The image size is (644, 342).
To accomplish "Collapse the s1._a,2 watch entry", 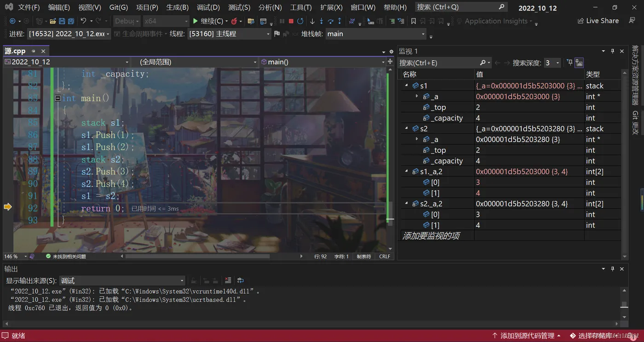I will click(407, 171).
